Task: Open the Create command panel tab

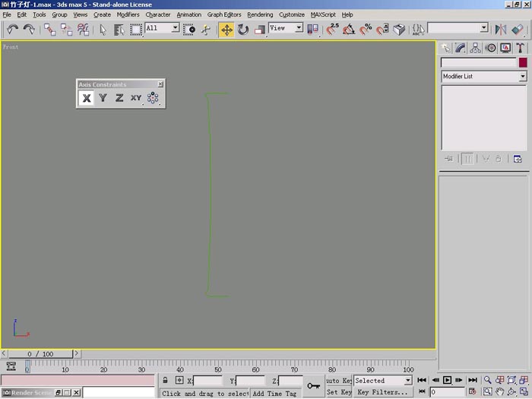Action: tap(445, 48)
